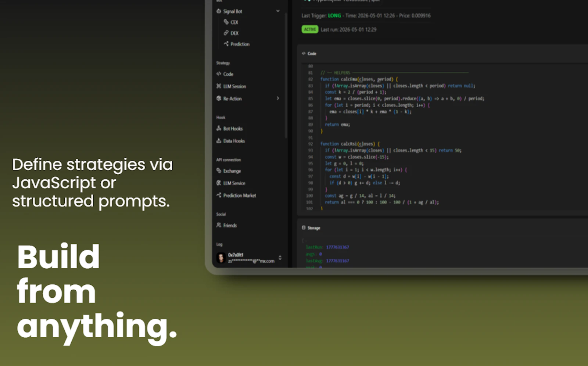Click the 'function calcEma' code line
588x366 pixels.
click(x=359, y=79)
